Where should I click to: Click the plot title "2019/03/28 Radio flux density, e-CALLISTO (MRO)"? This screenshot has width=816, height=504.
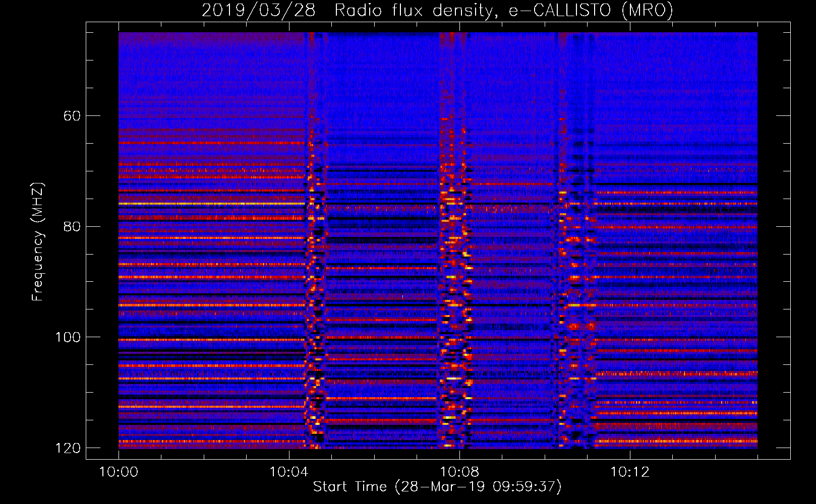point(437,10)
